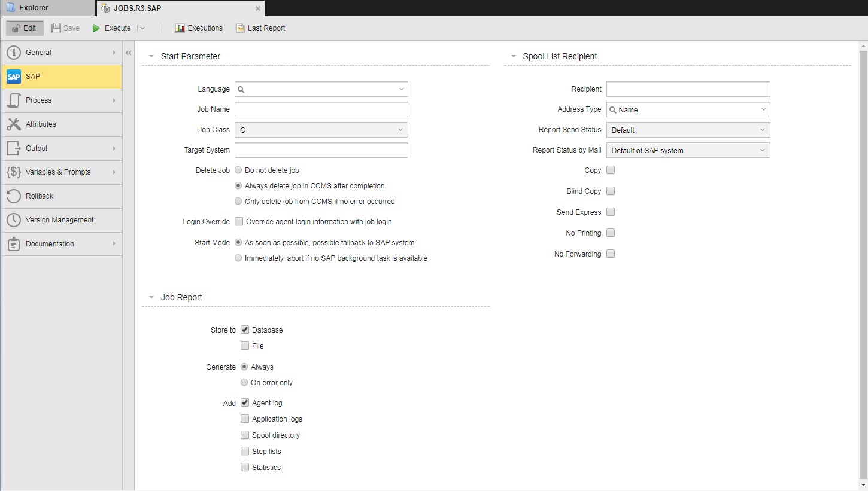Open the Execute options dropdown arrow
Viewport: 868px width, 491px height.
(x=142, y=28)
